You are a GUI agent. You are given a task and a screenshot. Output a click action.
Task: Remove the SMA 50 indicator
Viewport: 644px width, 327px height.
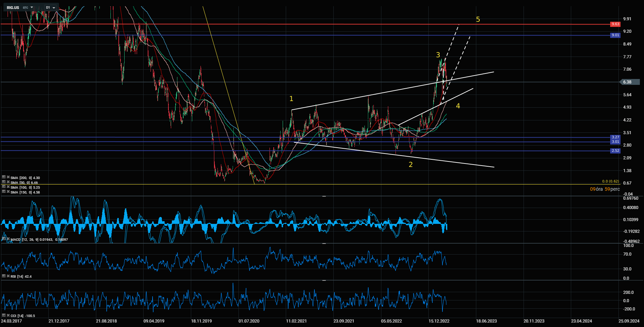click(8, 181)
